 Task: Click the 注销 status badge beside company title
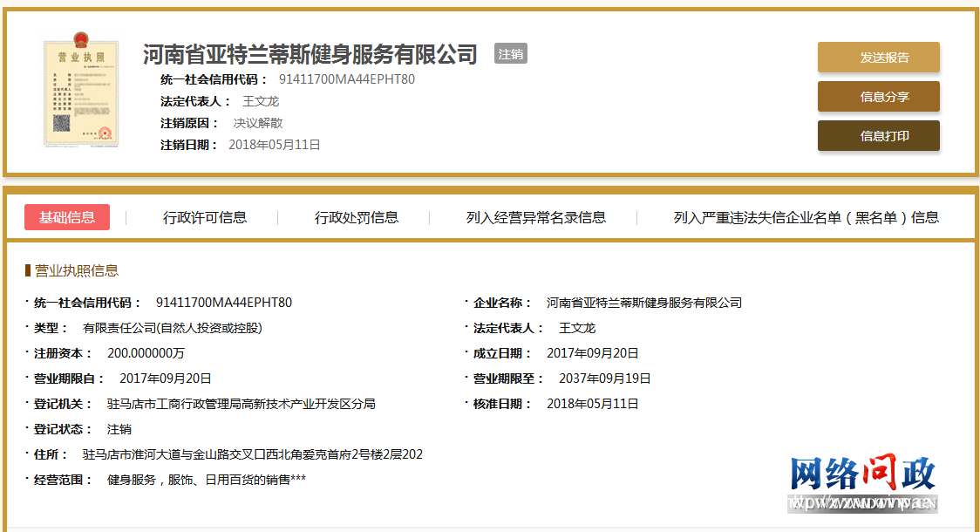511,54
